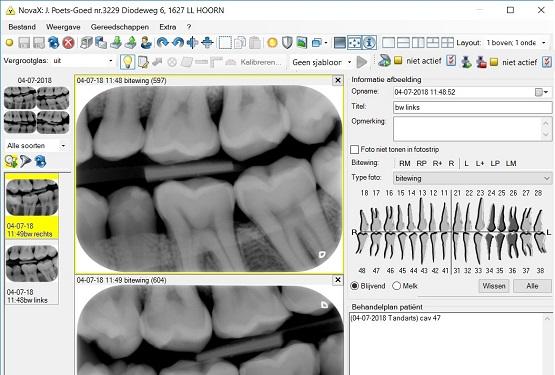
Task: Expand the Alle soorten filter dropdown
Action: coord(63,146)
